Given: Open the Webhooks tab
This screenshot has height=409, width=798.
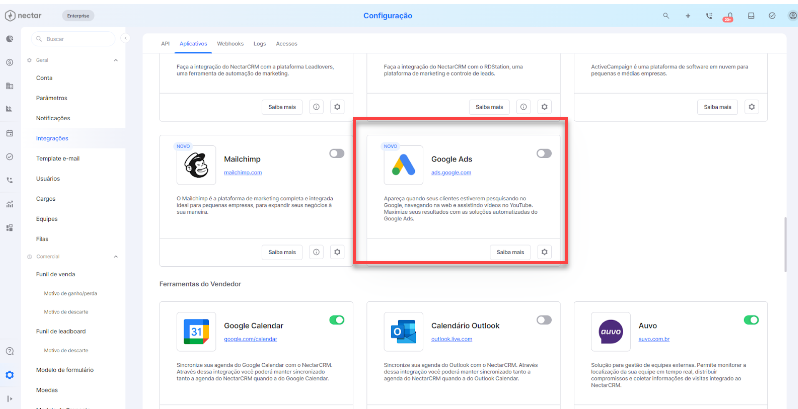Looking at the screenshot, I should pos(231,44).
